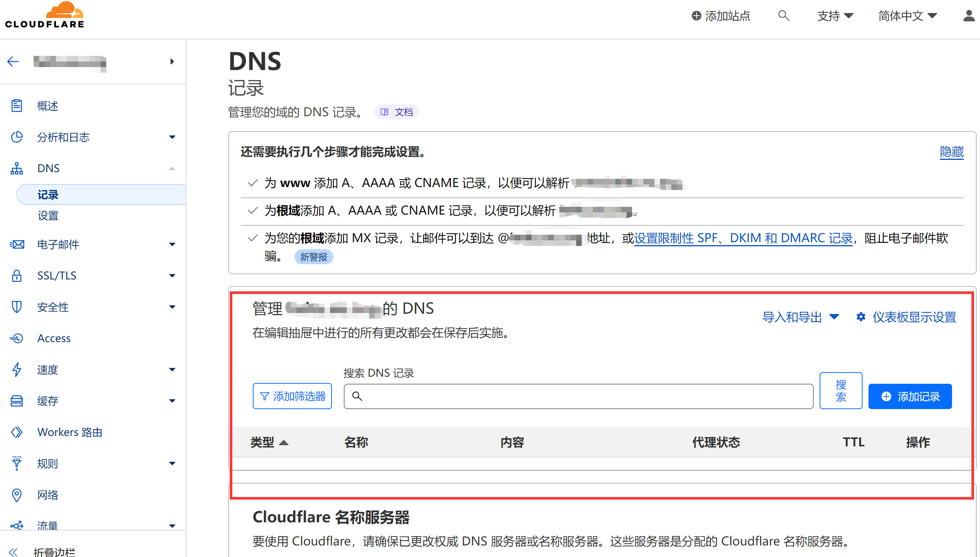Expand SSL/TLS section arrow
The image size is (980, 557).
(x=172, y=275)
